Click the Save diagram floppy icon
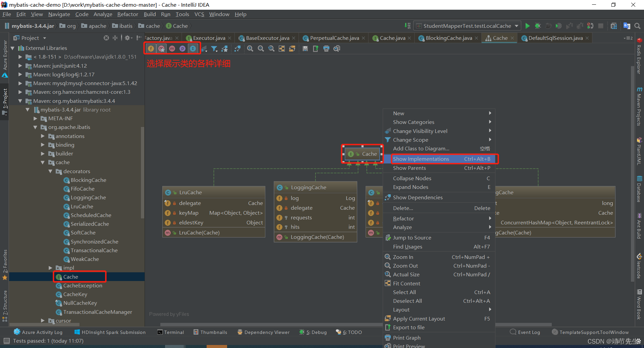Image resolution: width=644 pixels, height=348 pixels. [x=305, y=49]
